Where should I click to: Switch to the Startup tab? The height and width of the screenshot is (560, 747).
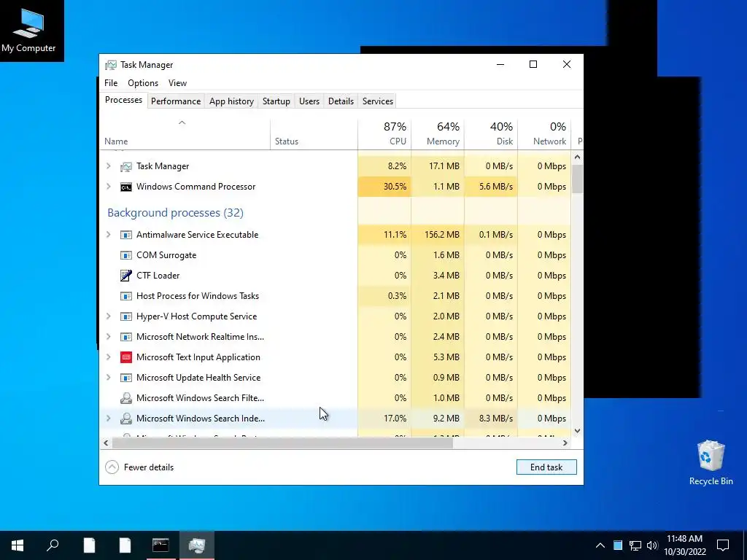[x=276, y=101]
